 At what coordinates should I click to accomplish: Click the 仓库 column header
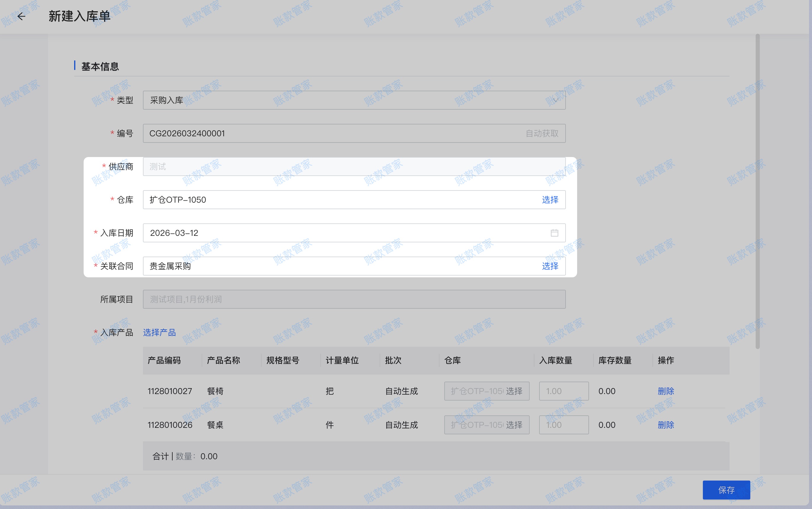tap(452, 361)
